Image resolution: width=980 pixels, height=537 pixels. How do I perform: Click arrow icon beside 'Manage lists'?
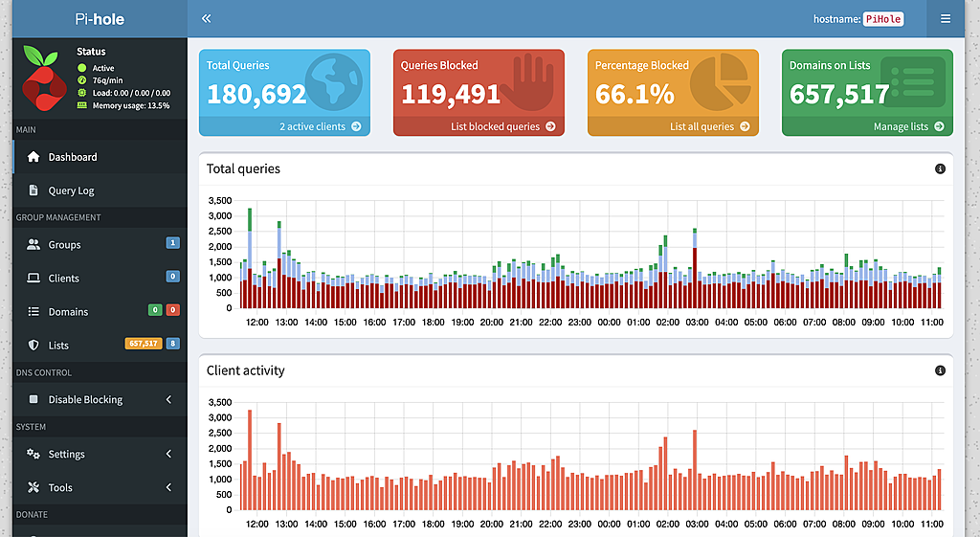click(x=940, y=126)
